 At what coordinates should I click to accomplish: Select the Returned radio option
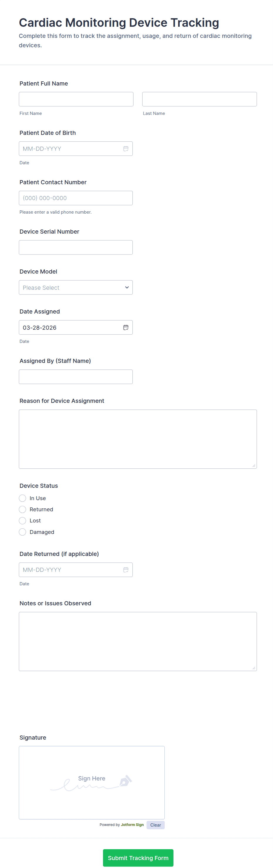(x=23, y=510)
